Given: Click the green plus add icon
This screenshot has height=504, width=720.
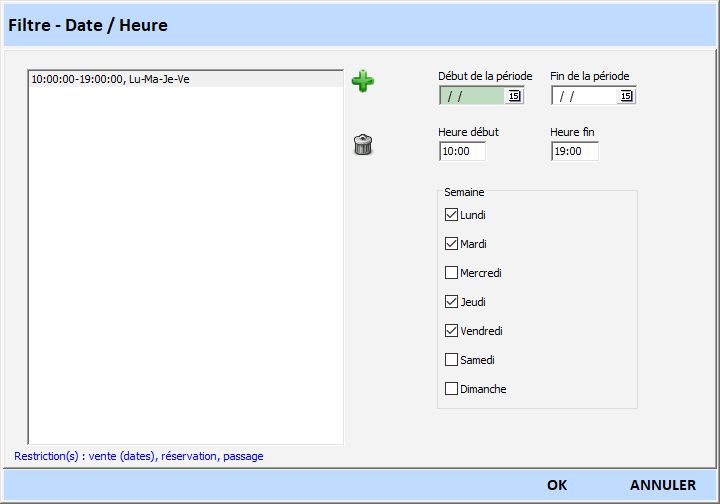Looking at the screenshot, I should [363, 82].
